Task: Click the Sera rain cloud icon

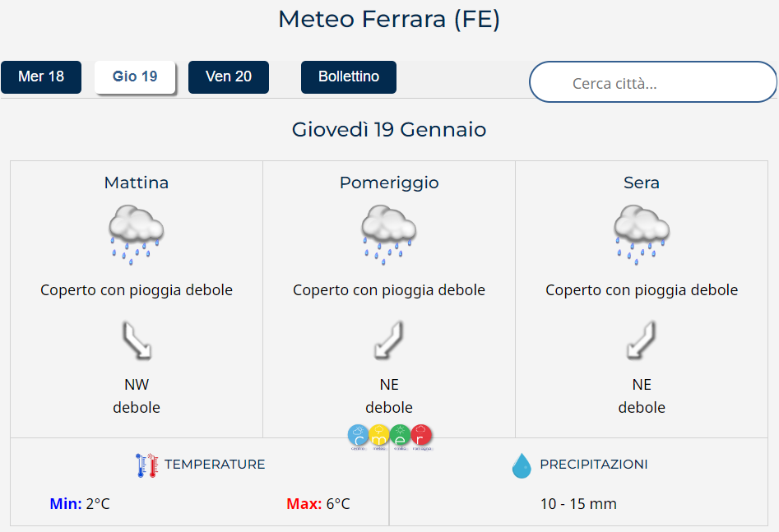Action: [x=642, y=234]
